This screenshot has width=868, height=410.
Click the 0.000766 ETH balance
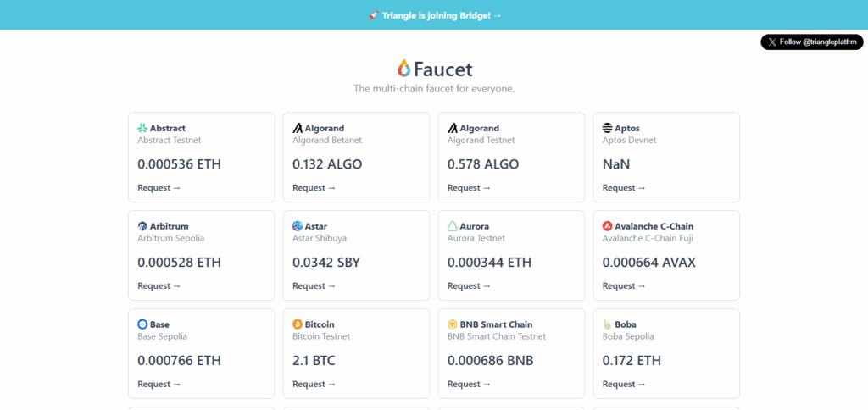tap(180, 360)
